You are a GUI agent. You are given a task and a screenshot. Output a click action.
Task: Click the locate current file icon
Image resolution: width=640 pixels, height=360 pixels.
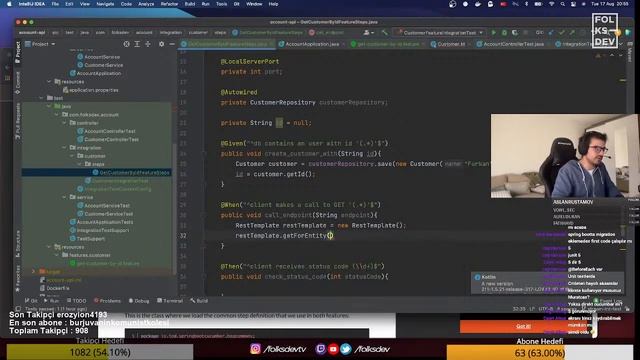[x=127, y=44]
